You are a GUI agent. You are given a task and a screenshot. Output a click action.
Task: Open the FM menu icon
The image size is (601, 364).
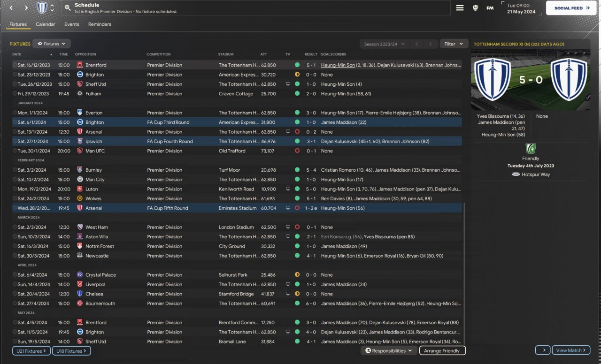pyautogui.click(x=490, y=8)
